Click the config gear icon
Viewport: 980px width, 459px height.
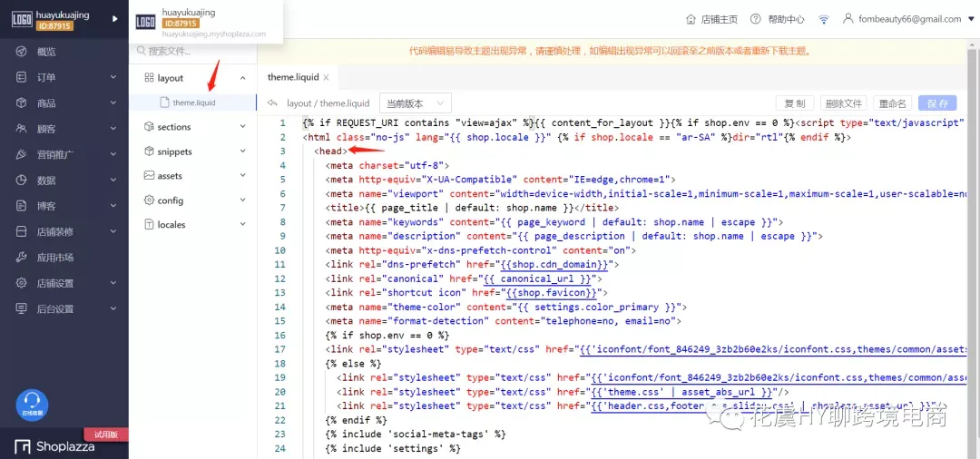149,200
